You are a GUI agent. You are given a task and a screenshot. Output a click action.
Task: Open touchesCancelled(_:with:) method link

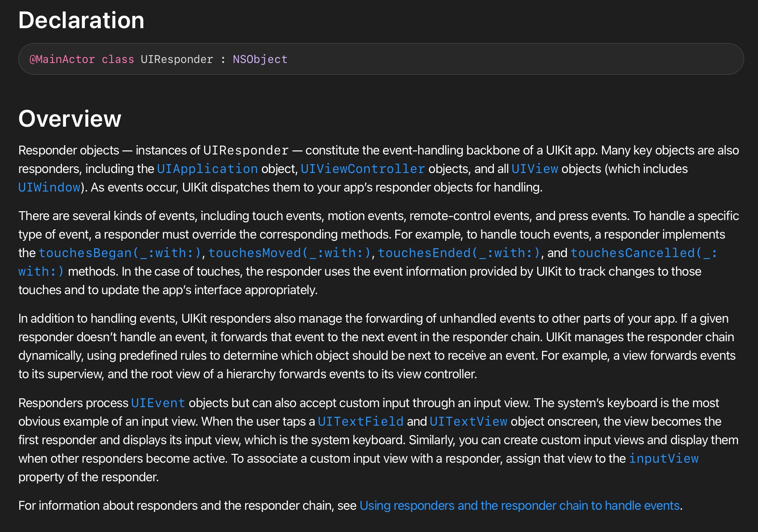pyautogui.click(x=644, y=253)
